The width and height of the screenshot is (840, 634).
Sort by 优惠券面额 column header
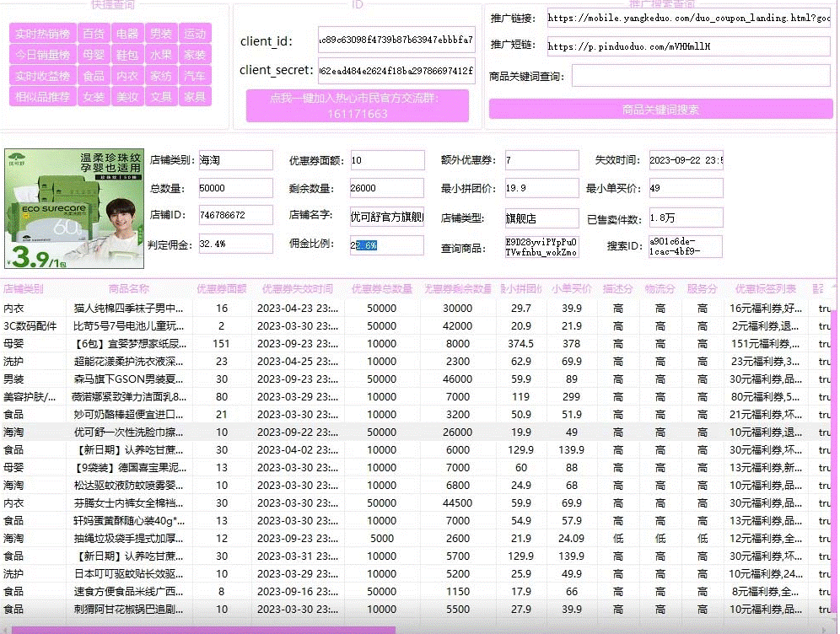point(222,288)
